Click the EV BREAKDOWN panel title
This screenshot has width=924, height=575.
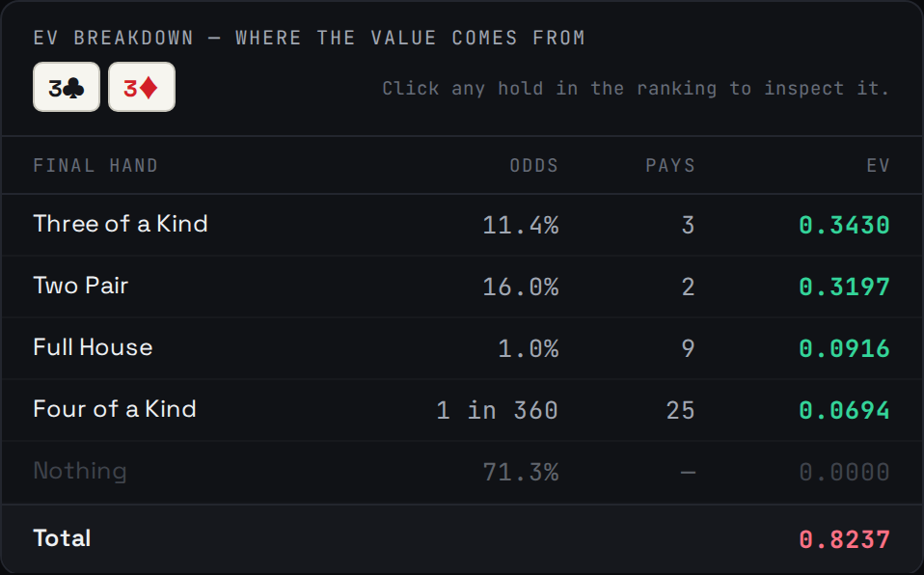coord(310,38)
